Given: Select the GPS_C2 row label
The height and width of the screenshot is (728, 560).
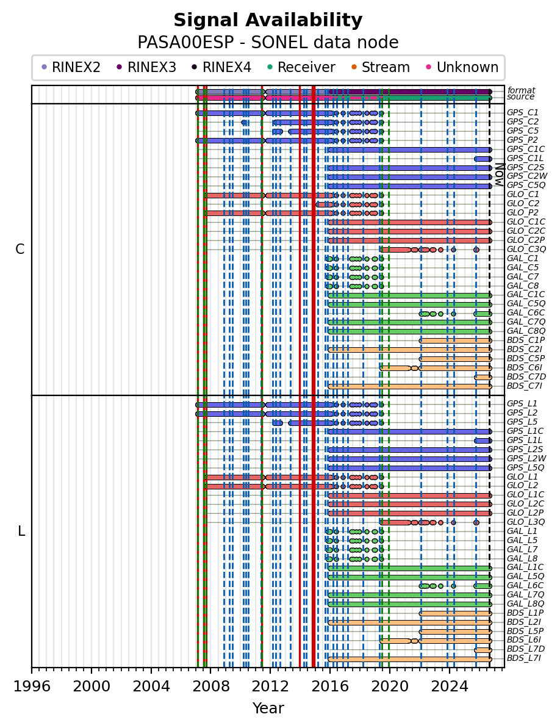Looking at the screenshot, I should (x=522, y=121).
